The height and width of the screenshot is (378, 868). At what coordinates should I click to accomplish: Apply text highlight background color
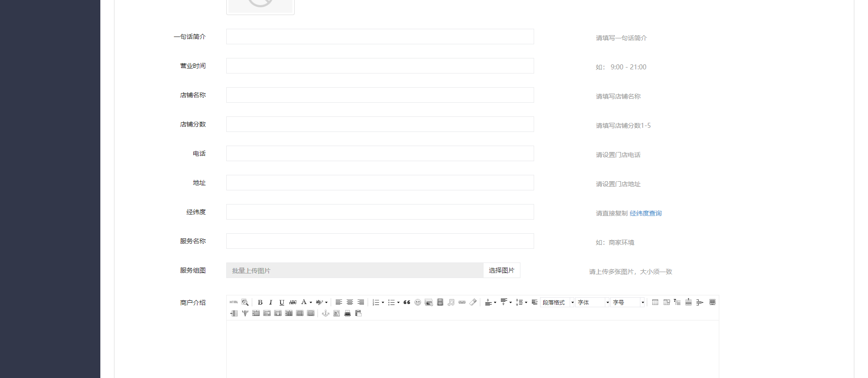(319, 302)
